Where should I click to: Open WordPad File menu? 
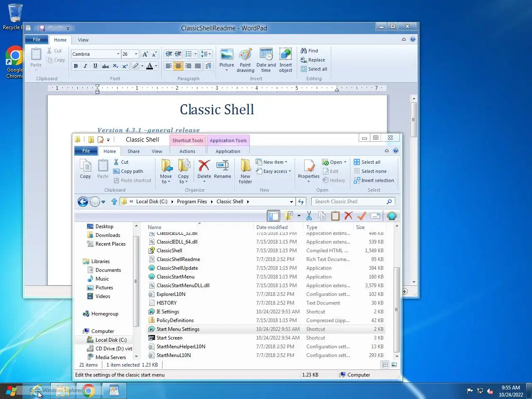[x=37, y=40]
